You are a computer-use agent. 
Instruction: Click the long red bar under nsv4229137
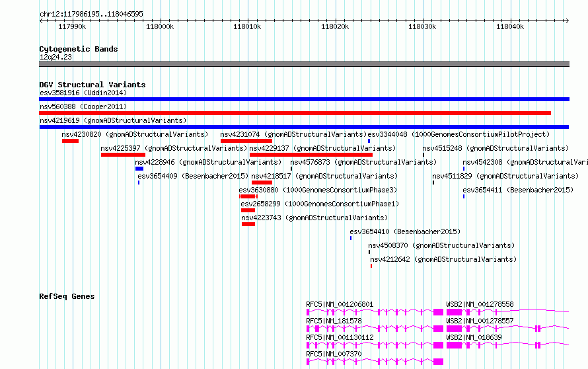(x=311, y=155)
